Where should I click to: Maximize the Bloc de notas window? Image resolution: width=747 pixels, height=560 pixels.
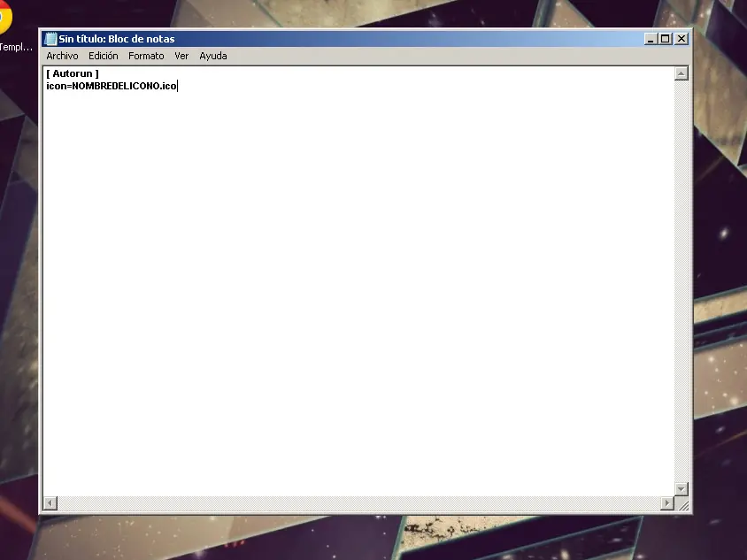click(x=666, y=39)
